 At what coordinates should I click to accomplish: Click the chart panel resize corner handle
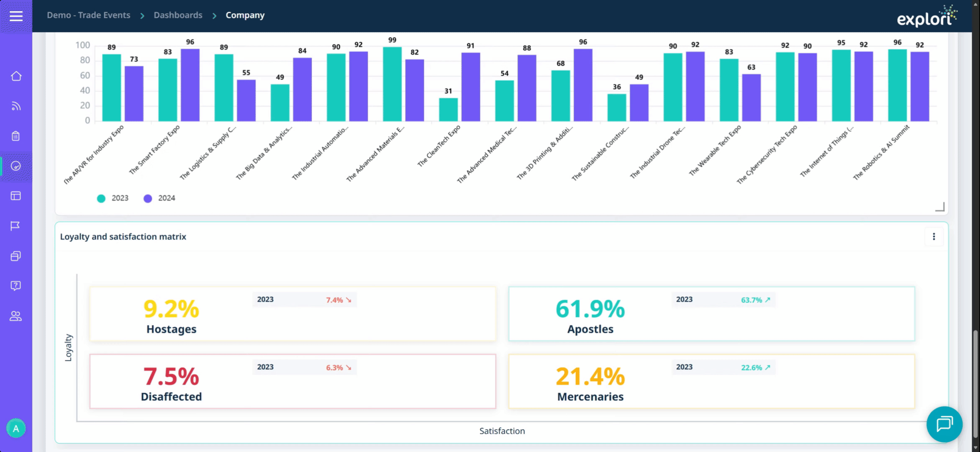click(x=940, y=207)
